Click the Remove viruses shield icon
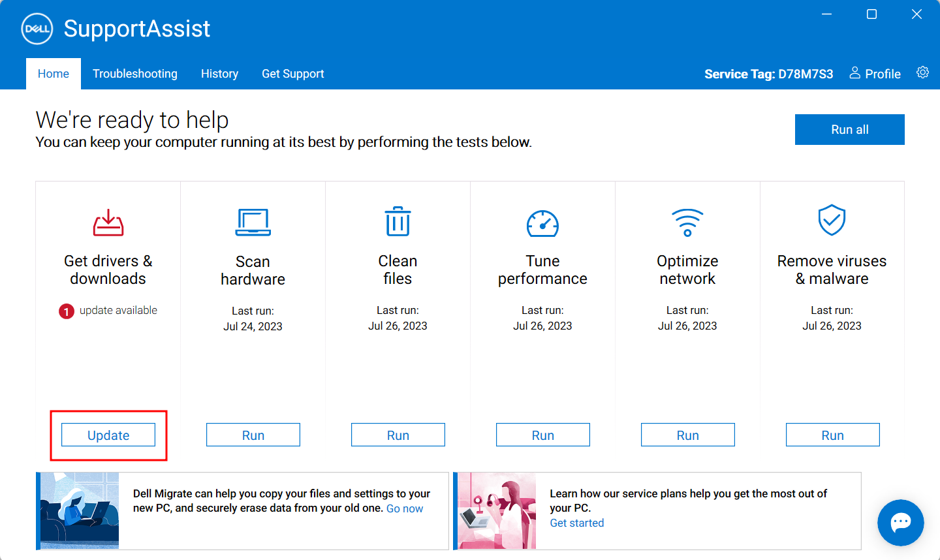This screenshot has height=560, width=940. [832, 220]
